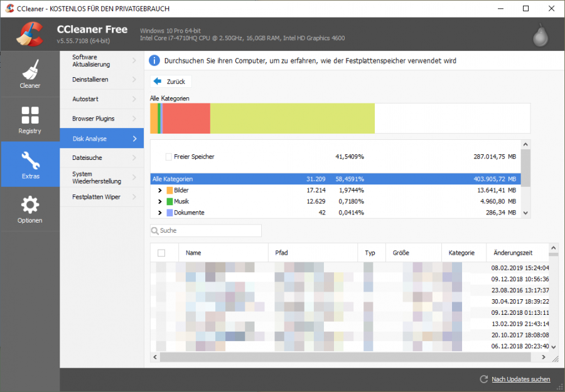Click inside the Suche input field
Screen dimensions: 565x392
pyautogui.click(x=207, y=231)
